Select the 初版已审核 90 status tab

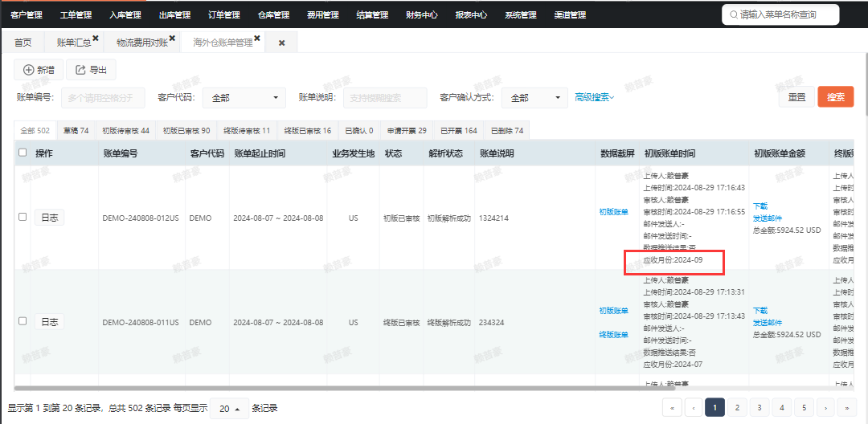[x=186, y=130]
